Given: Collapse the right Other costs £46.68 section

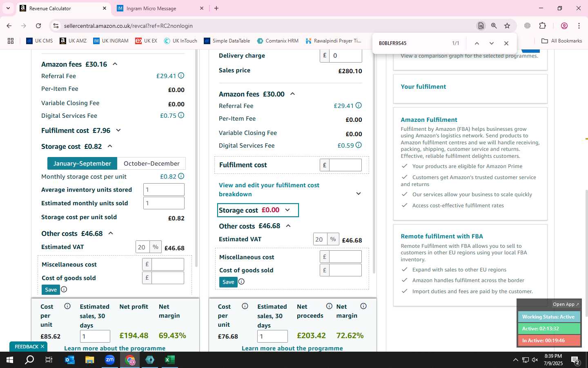Looking at the screenshot, I should [288, 226].
